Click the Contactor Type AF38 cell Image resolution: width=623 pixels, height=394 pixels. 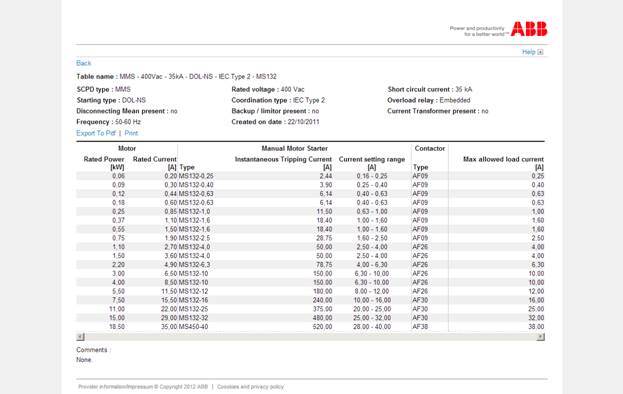pos(420,326)
